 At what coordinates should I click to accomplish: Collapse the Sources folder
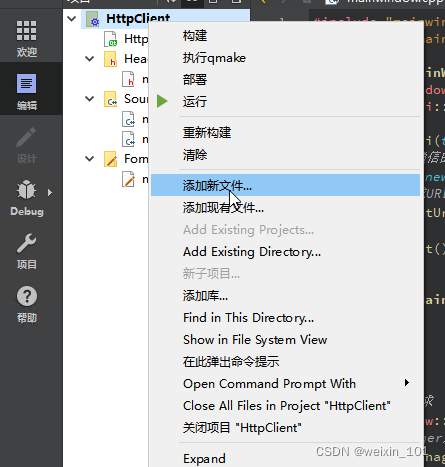click(x=89, y=99)
